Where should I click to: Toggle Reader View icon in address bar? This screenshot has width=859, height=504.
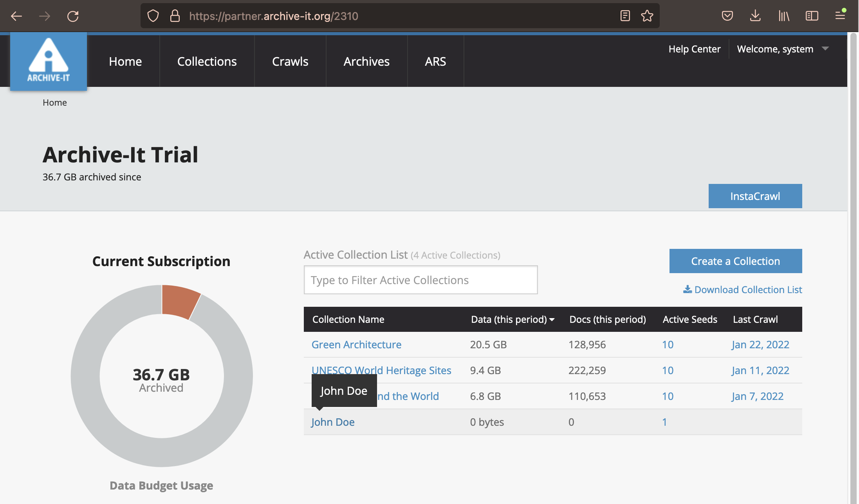[x=625, y=16]
